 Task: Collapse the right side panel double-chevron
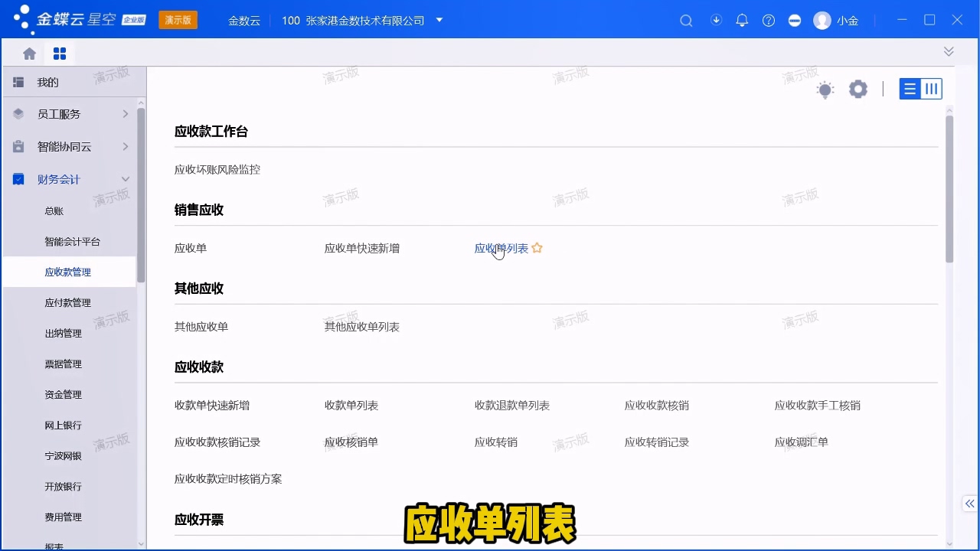pos(970,504)
